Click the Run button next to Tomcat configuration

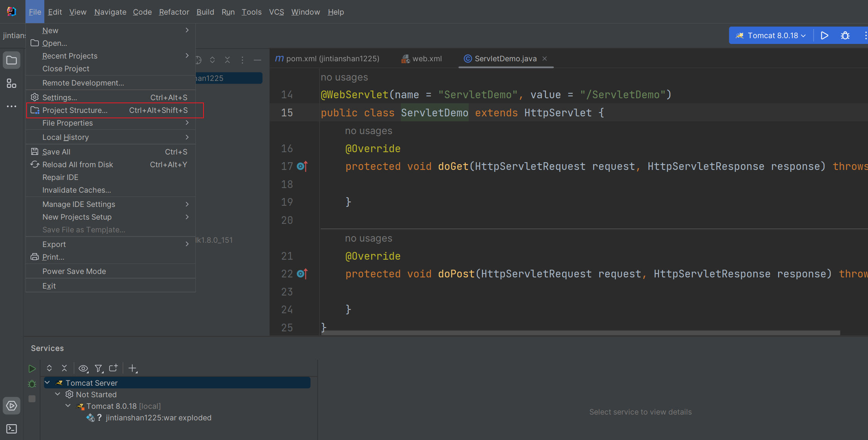click(x=824, y=35)
